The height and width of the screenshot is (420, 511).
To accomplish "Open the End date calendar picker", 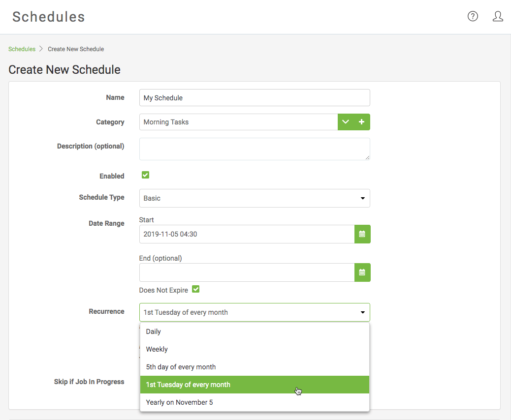I will [x=362, y=272].
